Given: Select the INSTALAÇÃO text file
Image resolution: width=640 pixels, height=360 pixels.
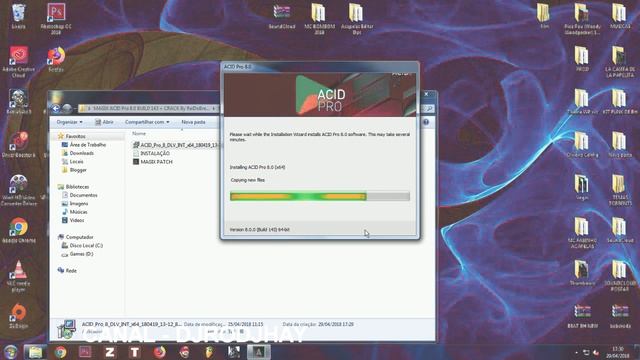Looking at the screenshot, I should (151, 153).
